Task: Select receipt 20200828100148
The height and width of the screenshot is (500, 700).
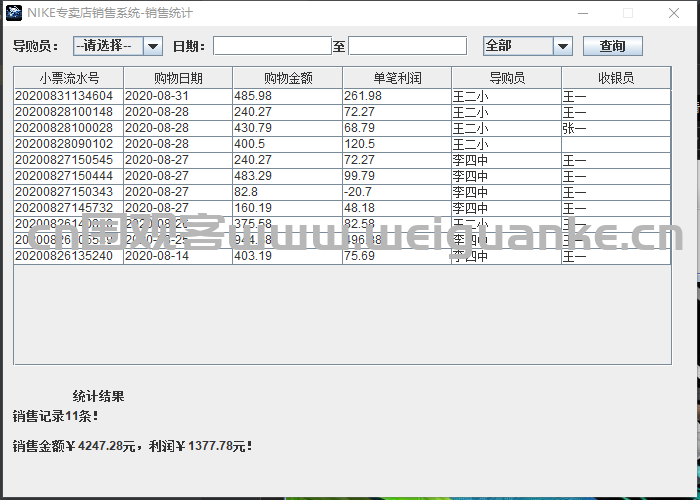Action: click(69, 112)
